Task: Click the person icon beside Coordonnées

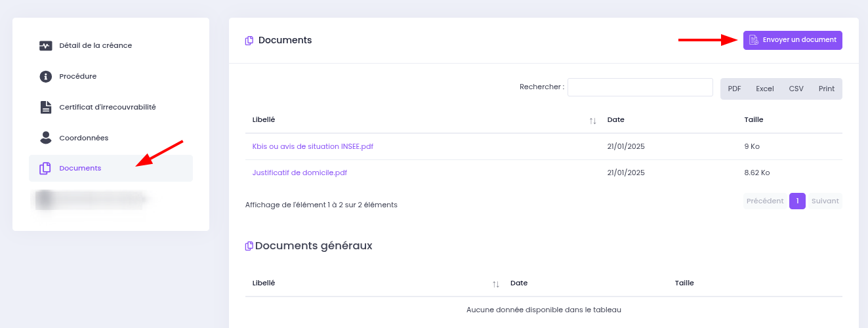Action: pyautogui.click(x=45, y=138)
